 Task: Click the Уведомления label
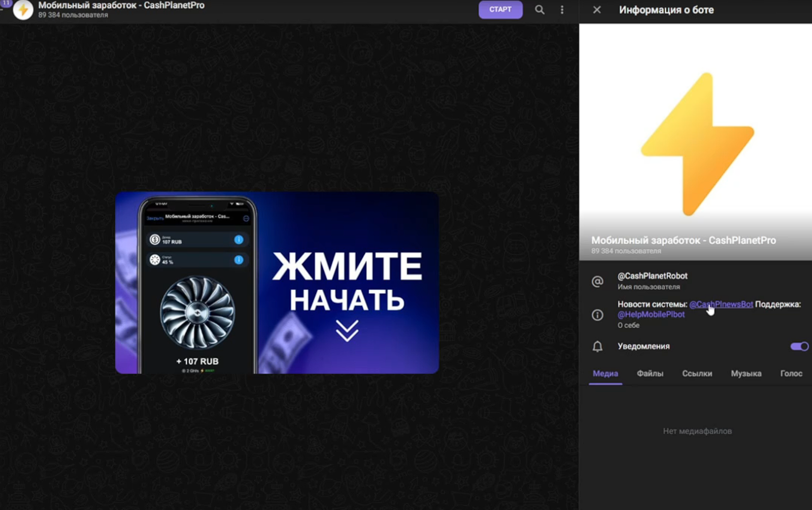point(644,346)
